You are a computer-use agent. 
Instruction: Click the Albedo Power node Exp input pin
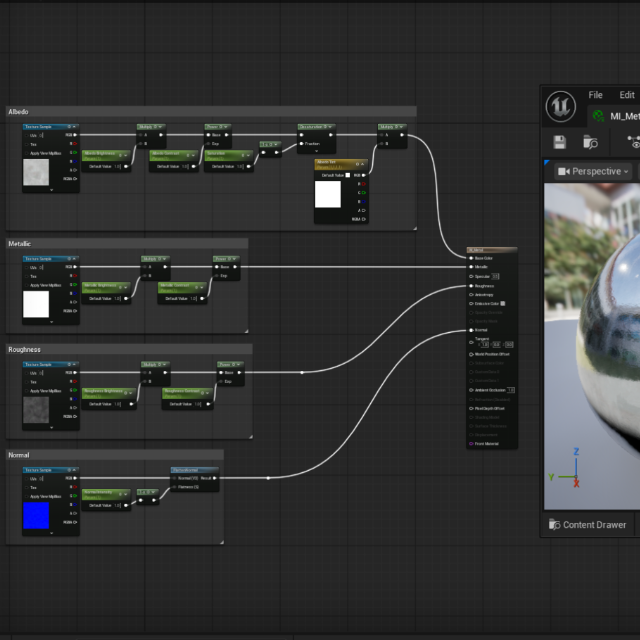tap(208, 144)
